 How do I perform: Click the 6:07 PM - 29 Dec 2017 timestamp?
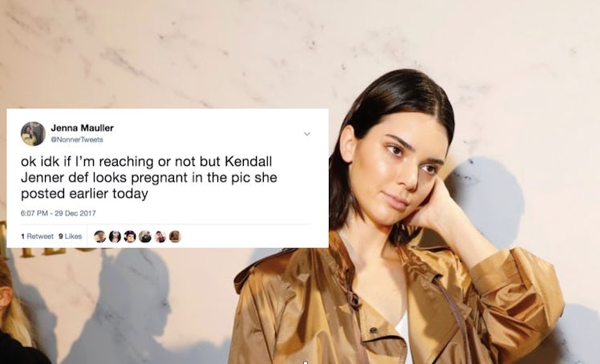[x=59, y=213]
